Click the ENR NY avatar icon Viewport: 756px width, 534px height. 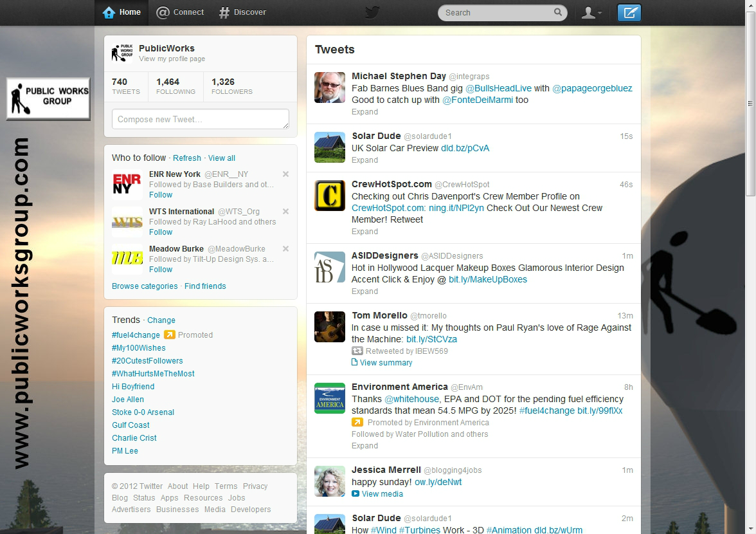point(127,184)
